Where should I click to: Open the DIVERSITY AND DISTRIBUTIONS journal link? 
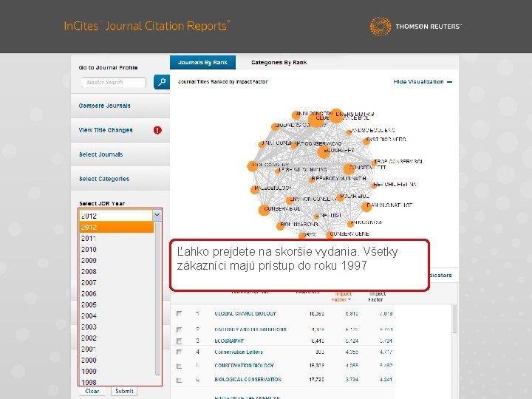coord(250,330)
